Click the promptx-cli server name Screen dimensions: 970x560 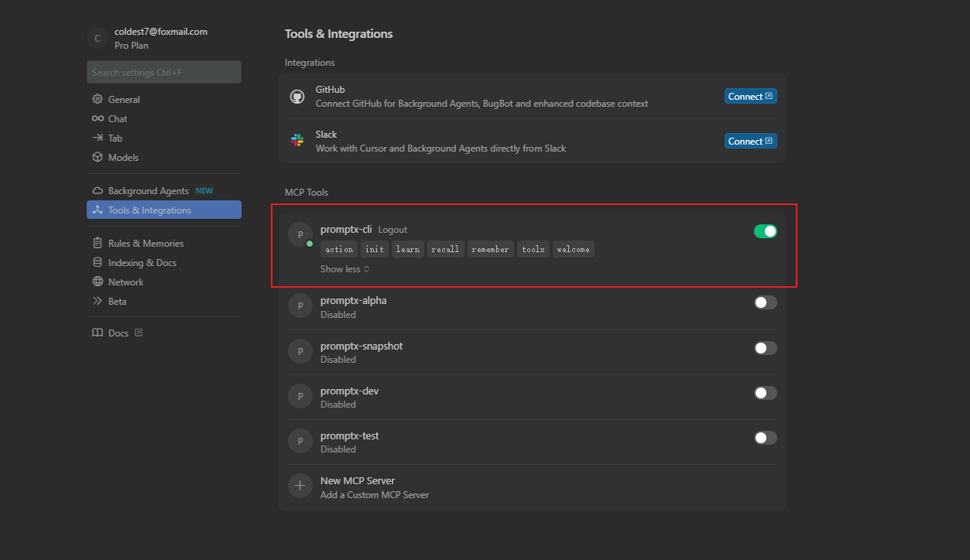(346, 229)
